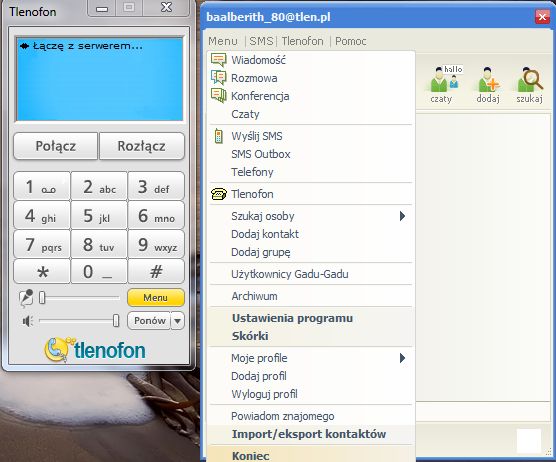Dial key 2 abc on the keypad

tap(99, 187)
